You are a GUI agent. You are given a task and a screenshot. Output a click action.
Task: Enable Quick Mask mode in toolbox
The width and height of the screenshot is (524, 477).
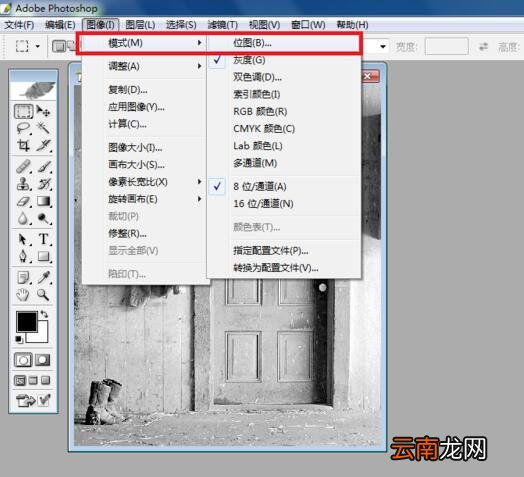(x=43, y=360)
